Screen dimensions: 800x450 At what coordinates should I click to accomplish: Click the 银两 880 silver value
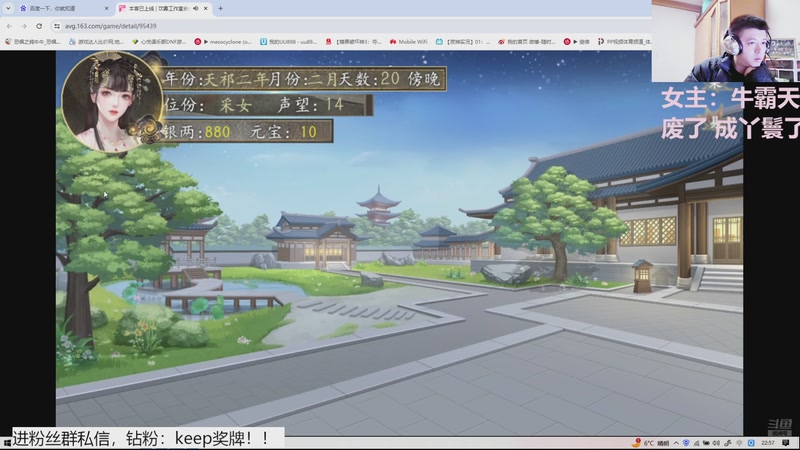tap(197, 132)
